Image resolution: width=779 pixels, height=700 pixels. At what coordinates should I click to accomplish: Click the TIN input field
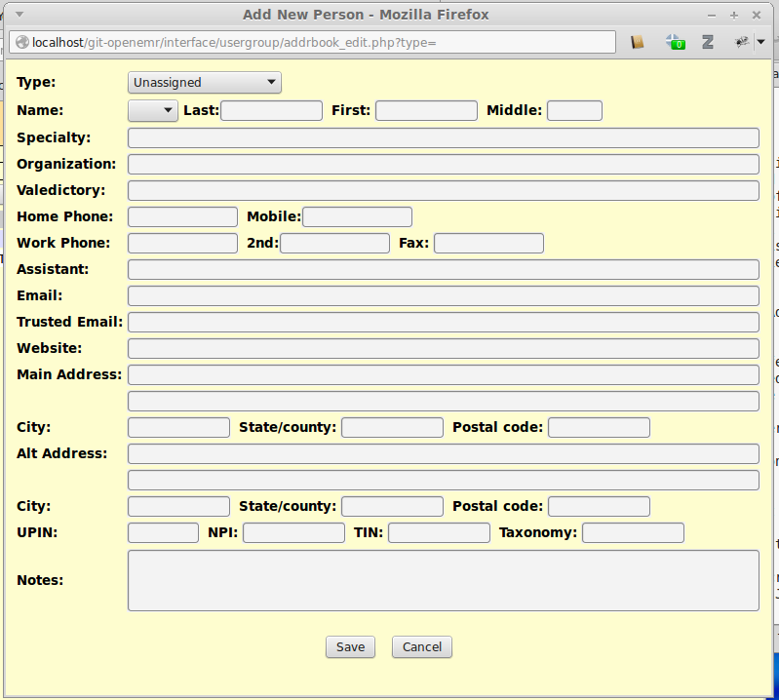[439, 532]
